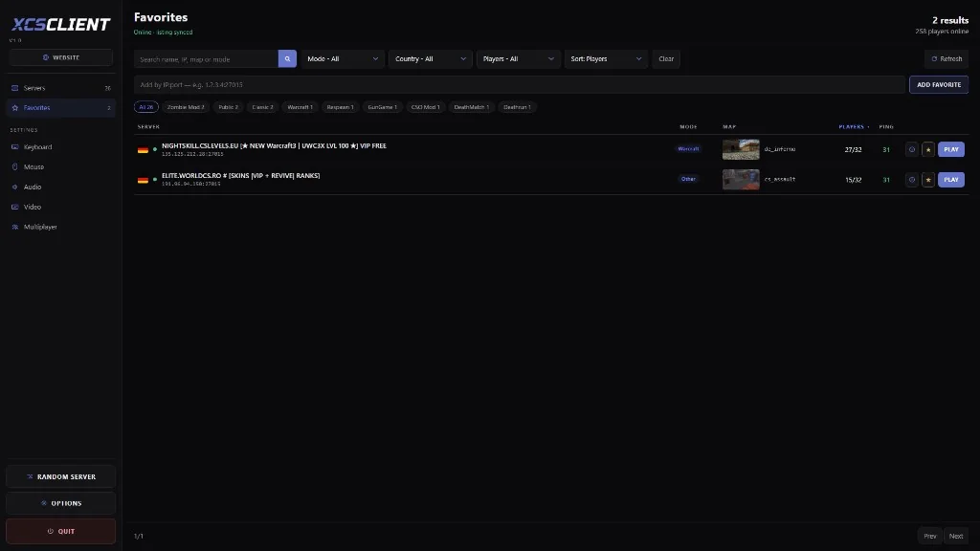Play on the ELITE.WORLDCS server
The width and height of the screenshot is (980, 551).
click(x=950, y=179)
